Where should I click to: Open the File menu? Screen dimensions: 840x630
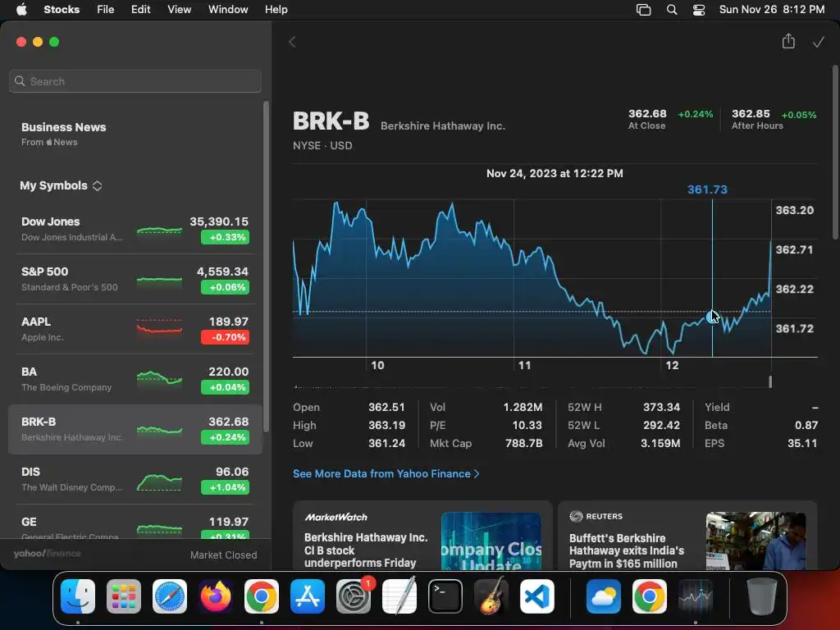point(106,10)
